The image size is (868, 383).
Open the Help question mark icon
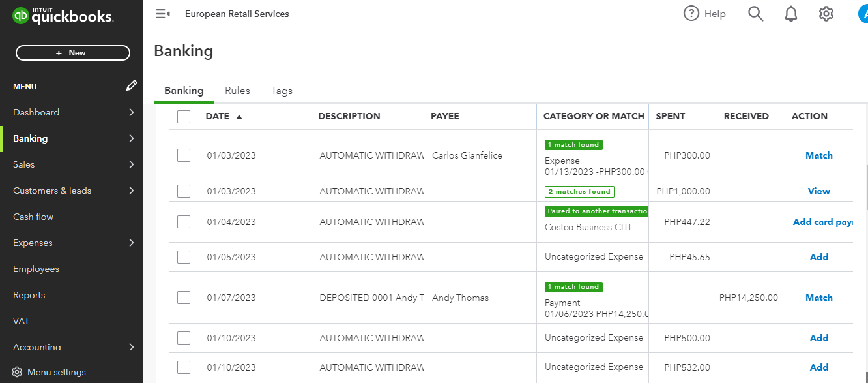coord(691,14)
